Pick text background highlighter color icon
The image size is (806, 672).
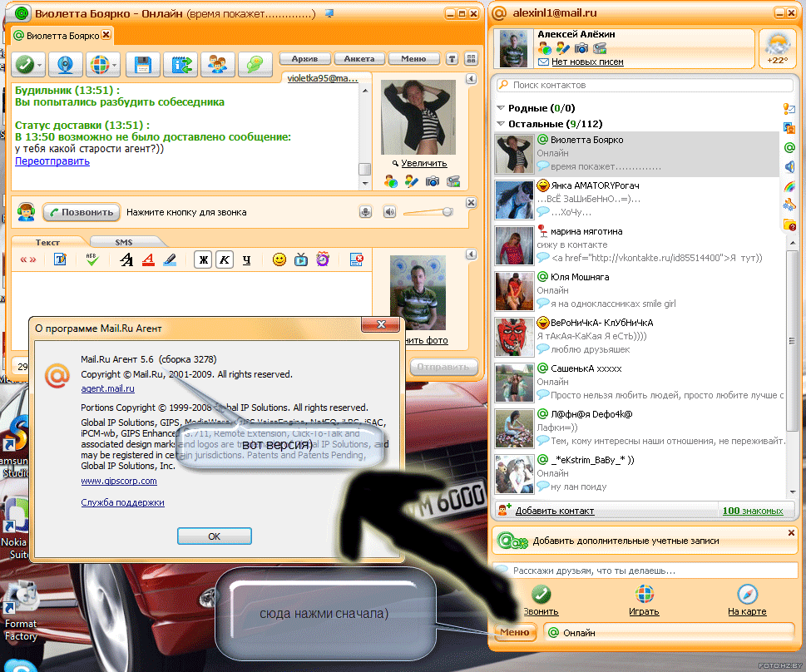pos(170,259)
